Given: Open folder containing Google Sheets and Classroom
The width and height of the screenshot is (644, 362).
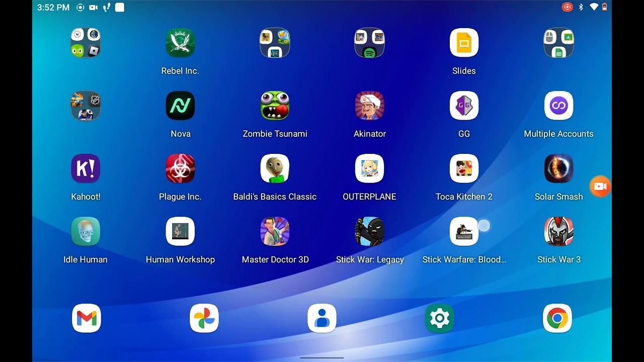Looking at the screenshot, I should click(558, 43).
